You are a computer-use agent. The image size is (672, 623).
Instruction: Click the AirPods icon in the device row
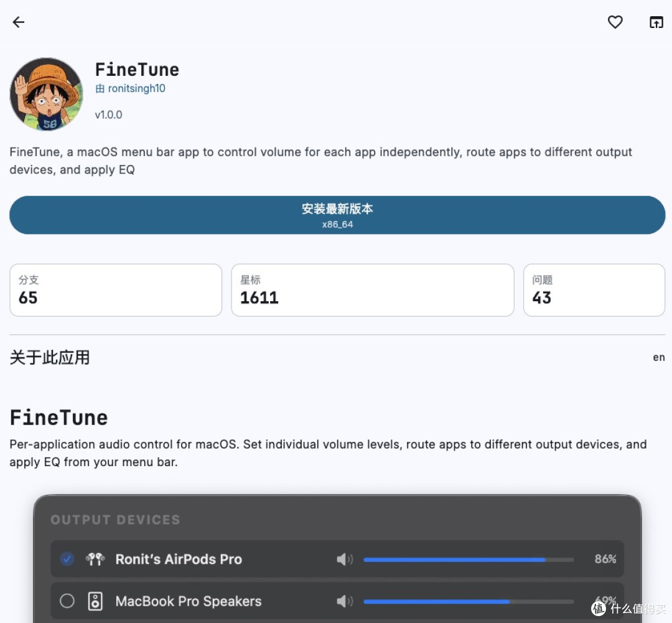point(95,559)
